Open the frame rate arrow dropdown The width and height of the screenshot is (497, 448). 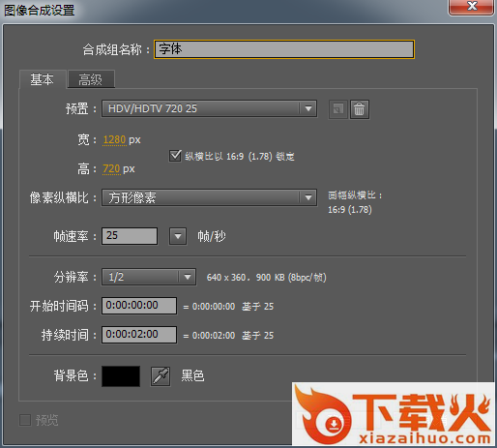pyautogui.click(x=178, y=236)
